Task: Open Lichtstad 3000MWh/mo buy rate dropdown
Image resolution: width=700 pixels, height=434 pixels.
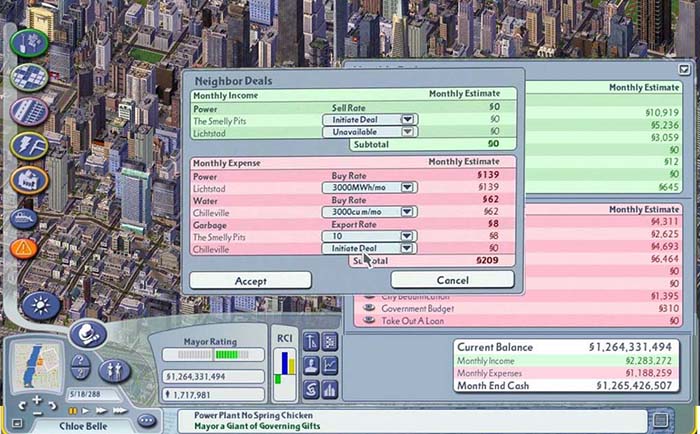Action: coord(407,187)
